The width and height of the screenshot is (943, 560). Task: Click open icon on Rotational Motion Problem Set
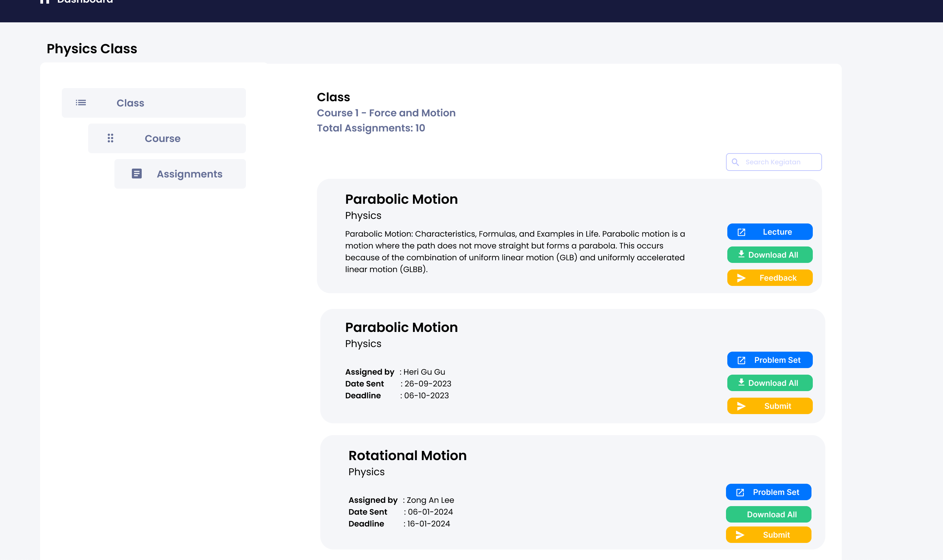(740, 492)
